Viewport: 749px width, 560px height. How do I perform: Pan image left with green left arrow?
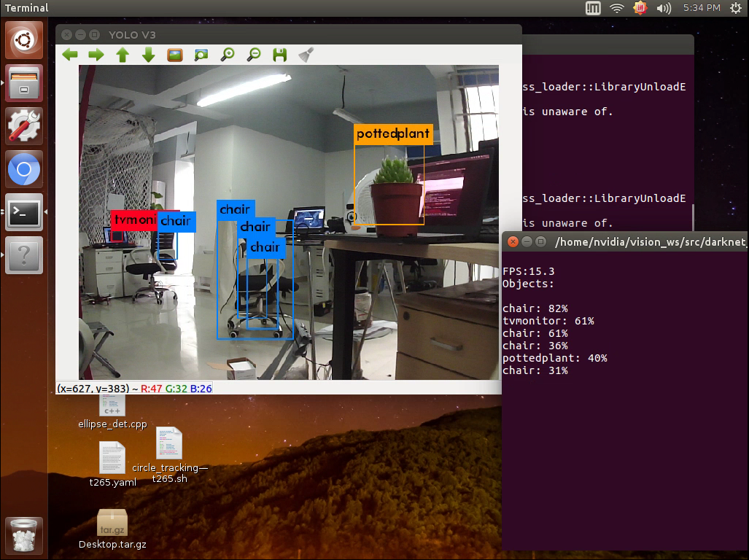[70, 55]
